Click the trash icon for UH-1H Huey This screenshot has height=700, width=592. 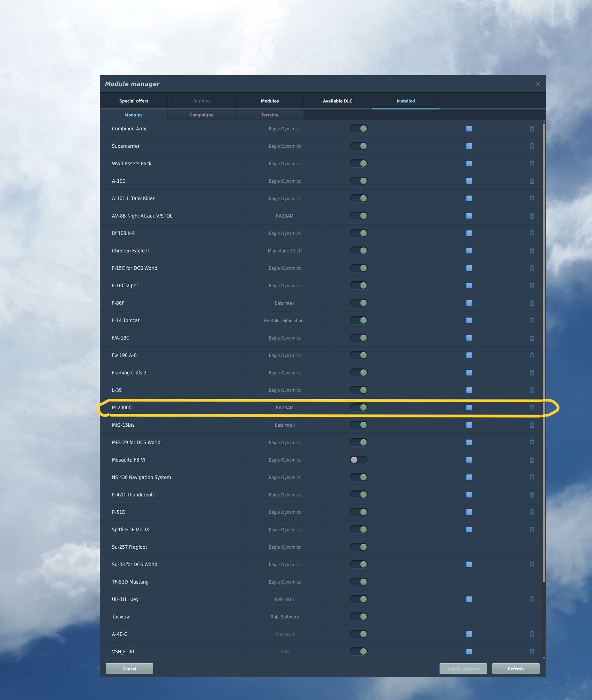(532, 599)
